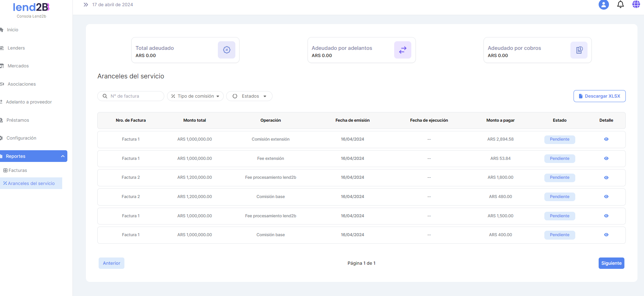Viewport: 644px width, 296px height.
Task: Expand sidebar with double chevron icon
Action: tap(86, 5)
